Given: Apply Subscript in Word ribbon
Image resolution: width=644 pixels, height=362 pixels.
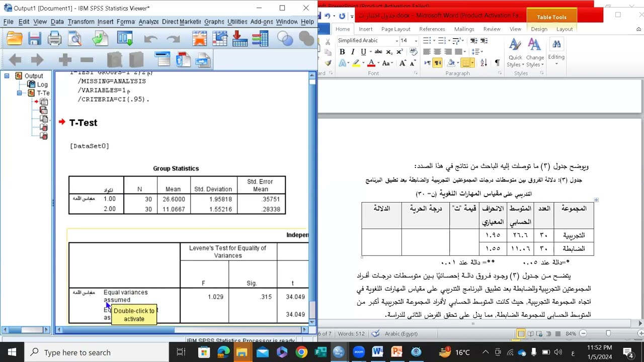Looking at the screenshot, I should point(389,52).
